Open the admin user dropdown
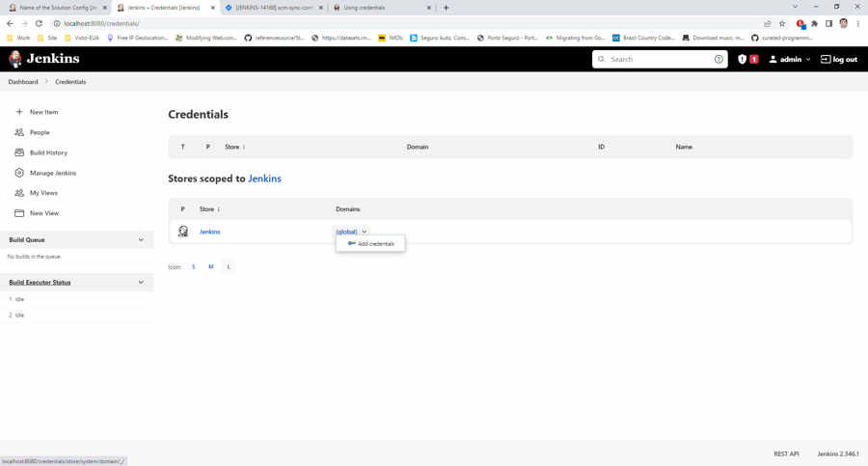The image size is (868, 466). point(790,59)
